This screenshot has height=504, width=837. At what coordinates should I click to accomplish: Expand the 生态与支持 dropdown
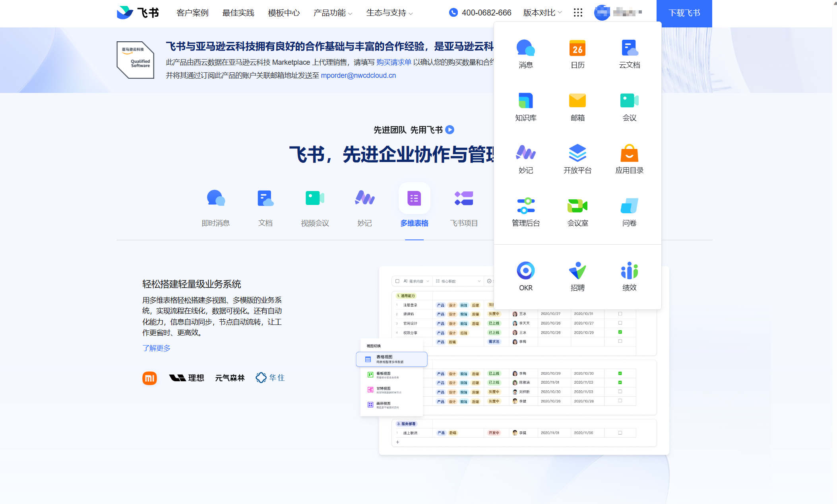coord(389,13)
